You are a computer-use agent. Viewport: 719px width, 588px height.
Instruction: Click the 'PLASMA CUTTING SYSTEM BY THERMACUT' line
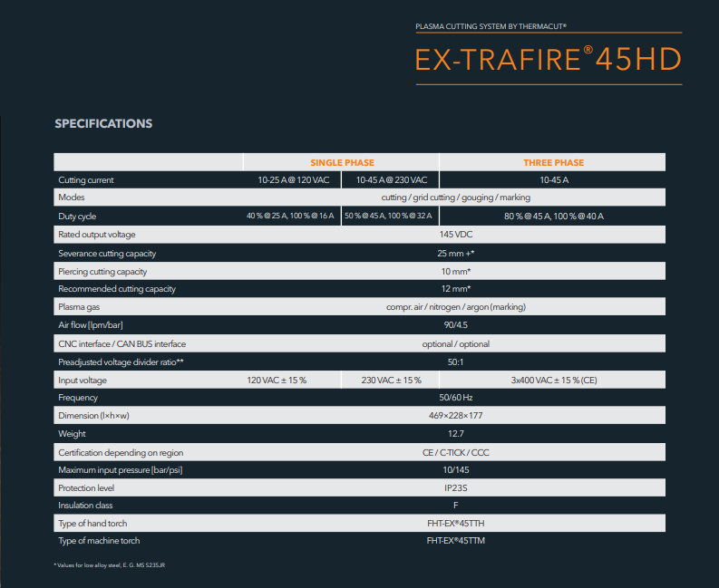[491, 26]
